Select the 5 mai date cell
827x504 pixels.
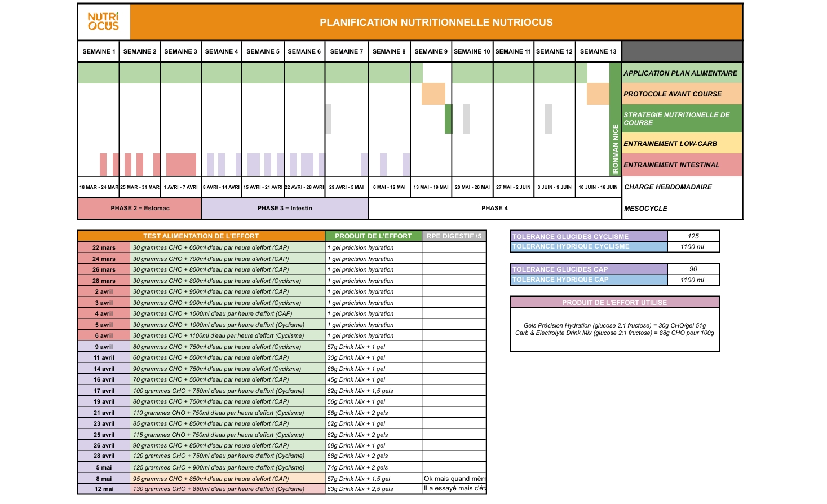(x=104, y=467)
